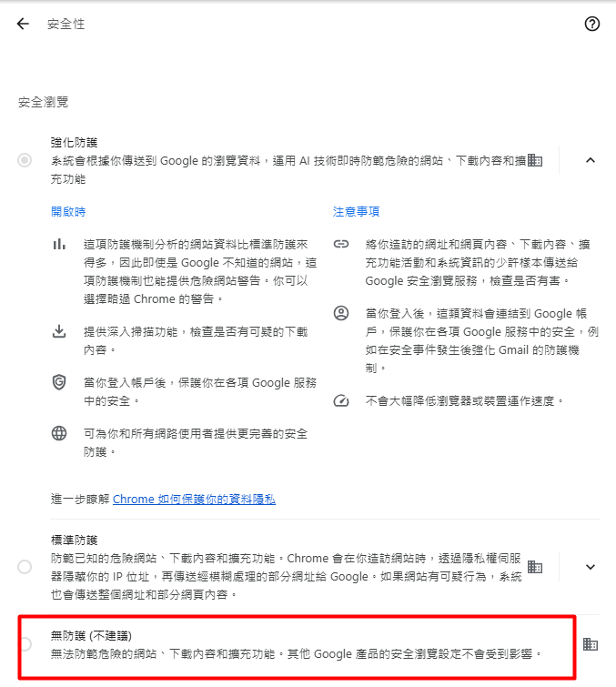
Task: Select the 標準防護 radio button
Action: click(x=25, y=567)
